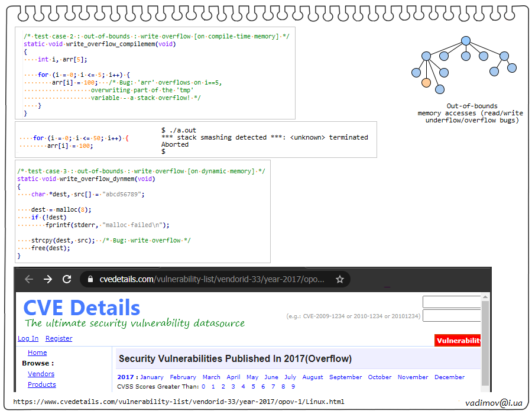Go to the Home sidebar link
Viewport: 532px width, 414px height.
click(37, 352)
